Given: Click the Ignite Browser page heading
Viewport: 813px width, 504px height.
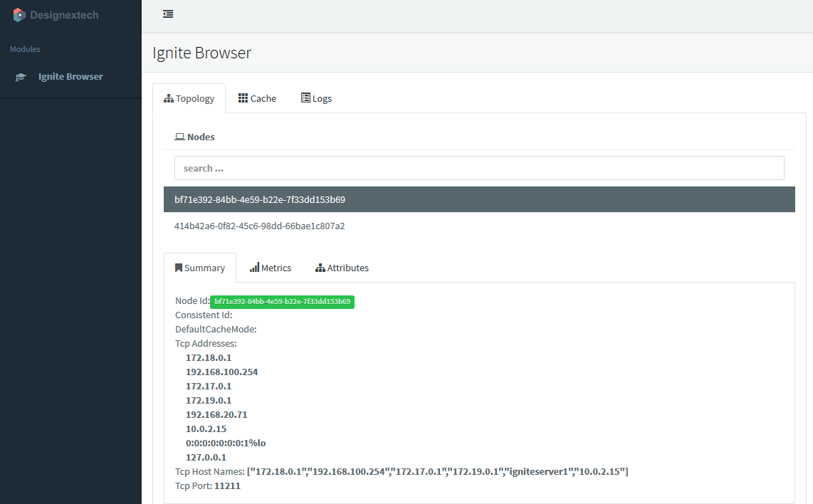Looking at the screenshot, I should pos(201,53).
